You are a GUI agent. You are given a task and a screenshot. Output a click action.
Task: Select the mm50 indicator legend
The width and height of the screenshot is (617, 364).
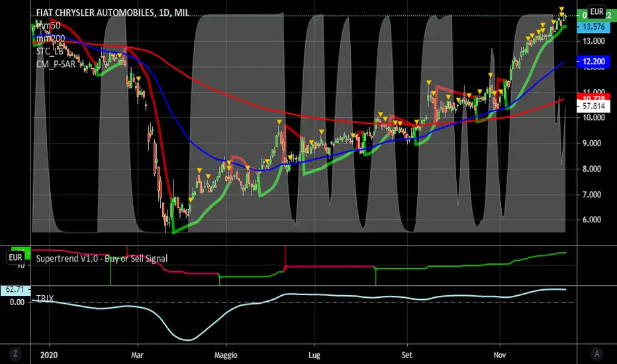click(x=48, y=26)
